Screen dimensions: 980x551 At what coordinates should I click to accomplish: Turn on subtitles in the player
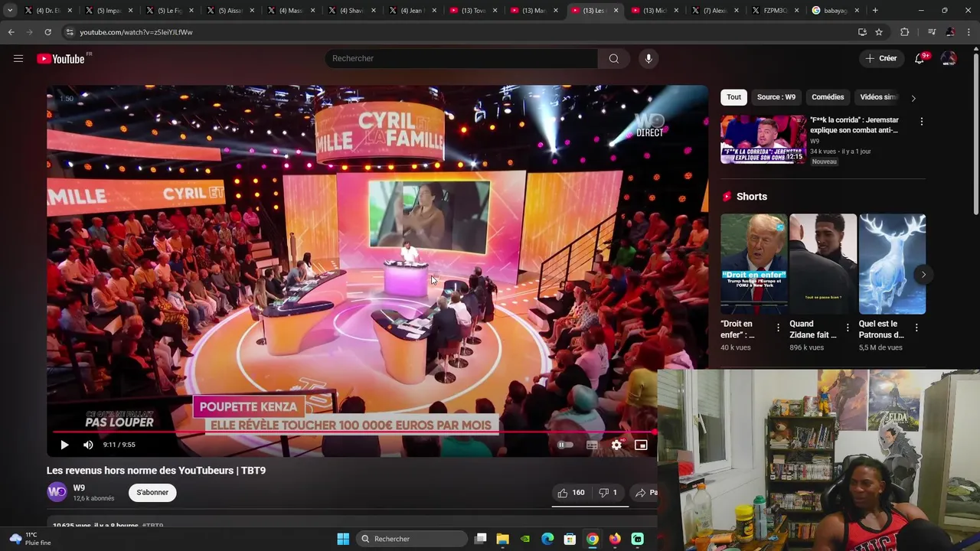click(x=592, y=445)
